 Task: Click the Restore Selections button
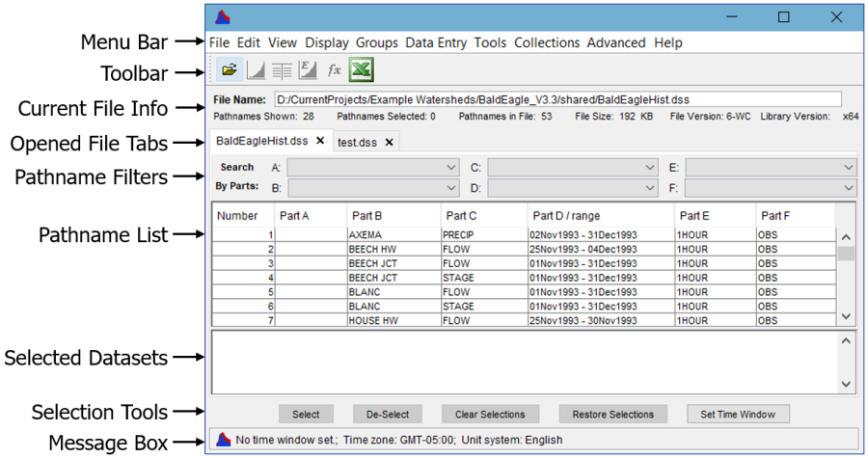click(612, 415)
